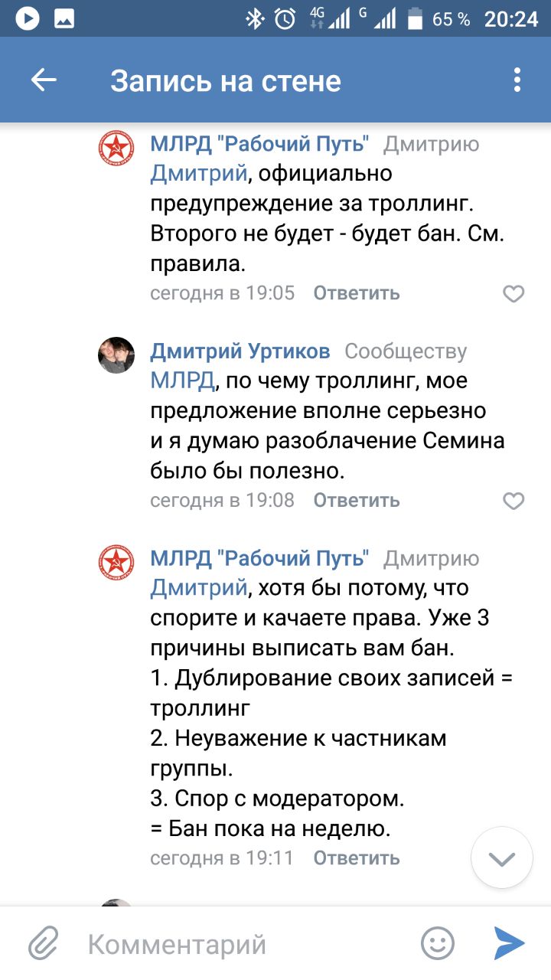The width and height of the screenshot is (551, 980).
Task: Like the 19:05 comment with the heart
Action: pyautogui.click(x=514, y=293)
